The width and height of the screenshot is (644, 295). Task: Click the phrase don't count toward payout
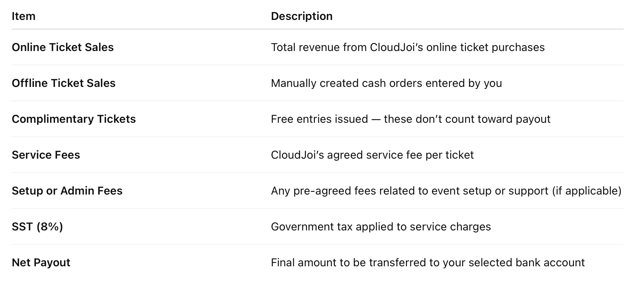click(x=483, y=119)
